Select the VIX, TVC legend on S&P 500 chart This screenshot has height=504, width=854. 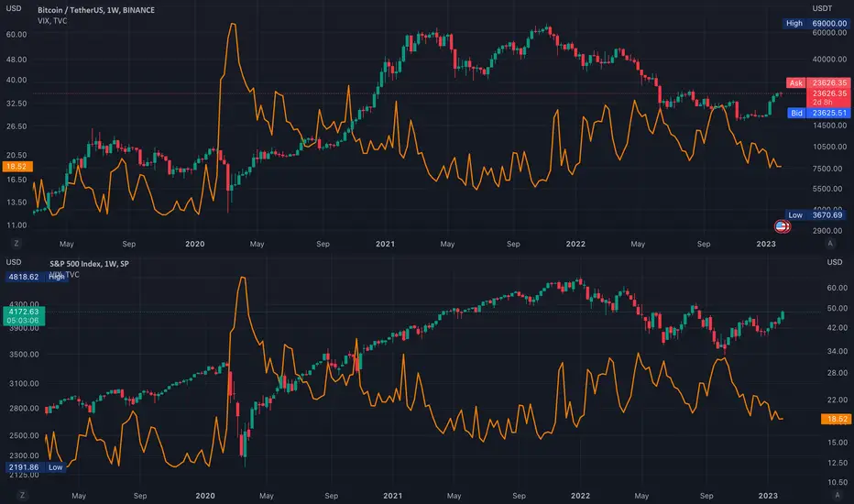coord(64,275)
